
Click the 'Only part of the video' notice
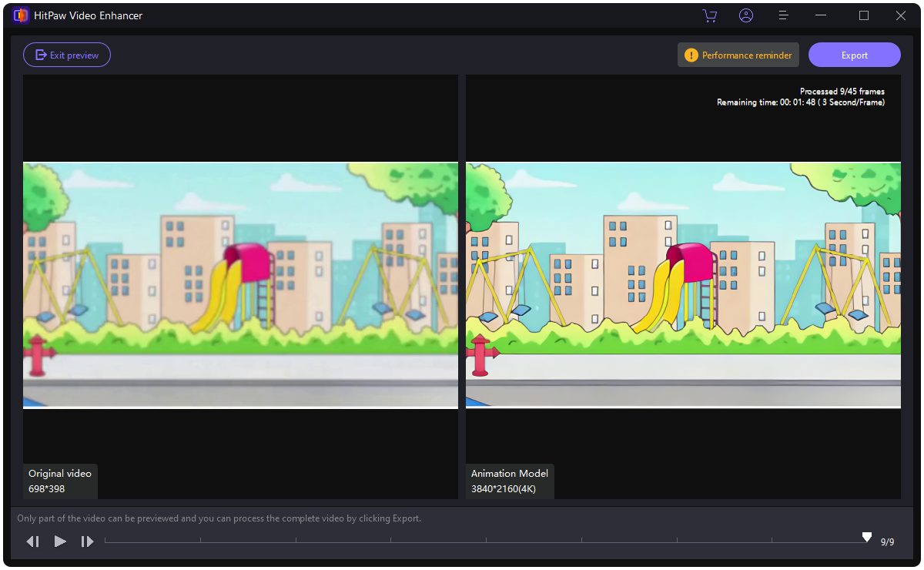[219, 518]
